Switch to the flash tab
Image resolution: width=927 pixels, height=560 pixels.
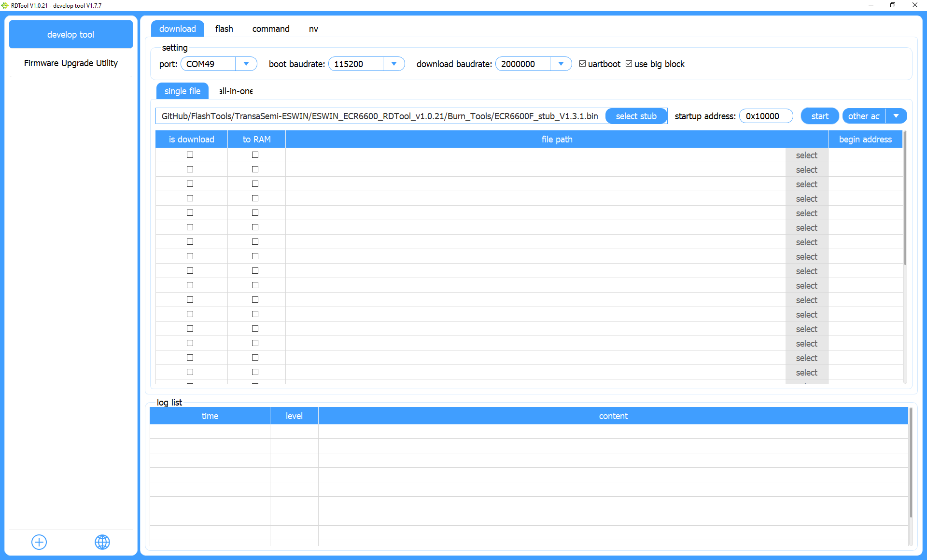point(224,29)
